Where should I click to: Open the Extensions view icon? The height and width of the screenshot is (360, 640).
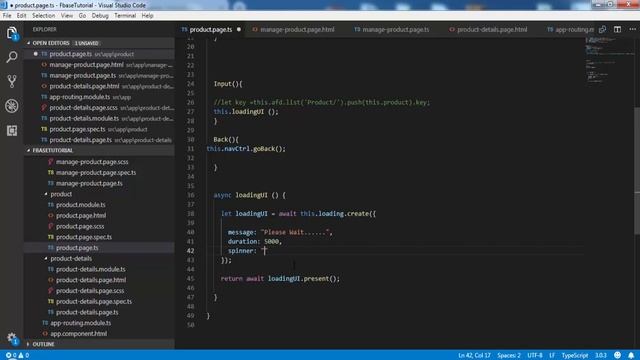tap(12, 131)
